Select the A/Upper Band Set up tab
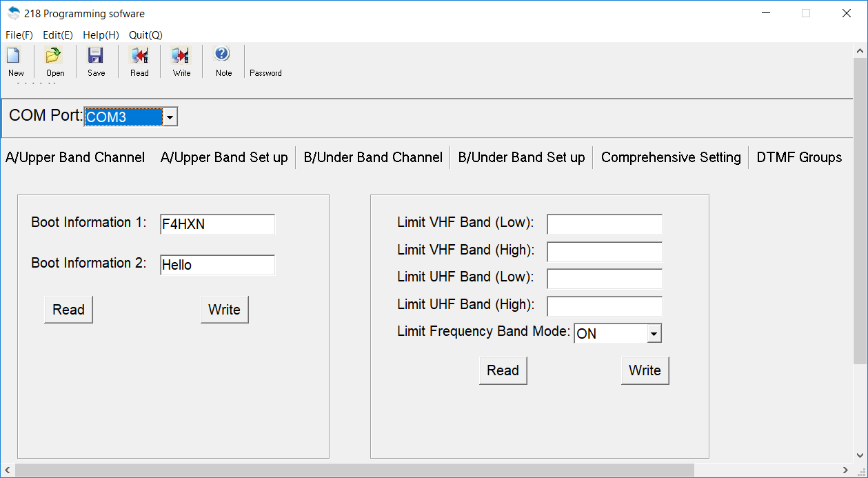 click(x=224, y=157)
